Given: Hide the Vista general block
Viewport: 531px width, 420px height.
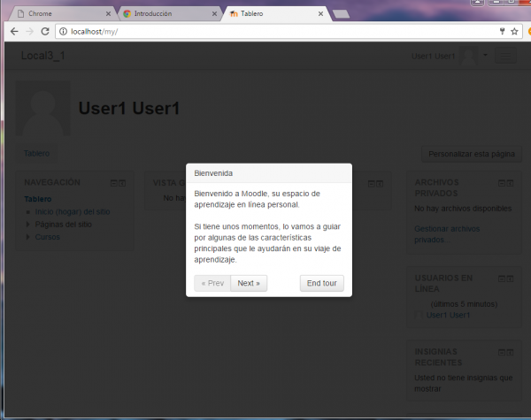Looking at the screenshot, I should point(372,184).
